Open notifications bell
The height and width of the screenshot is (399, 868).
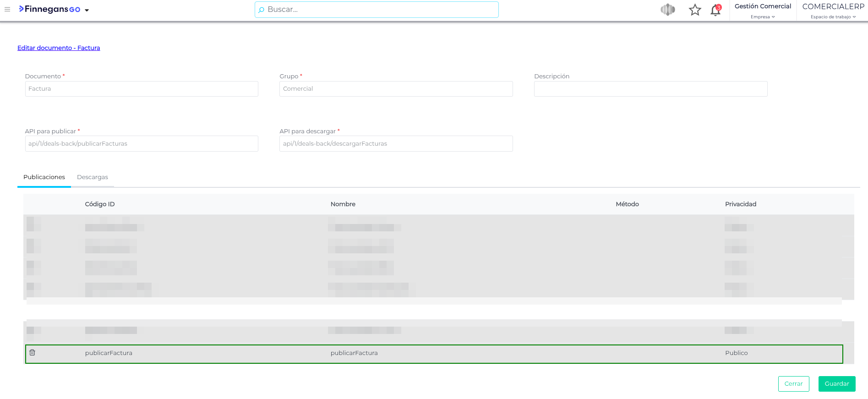pyautogui.click(x=715, y=10)
